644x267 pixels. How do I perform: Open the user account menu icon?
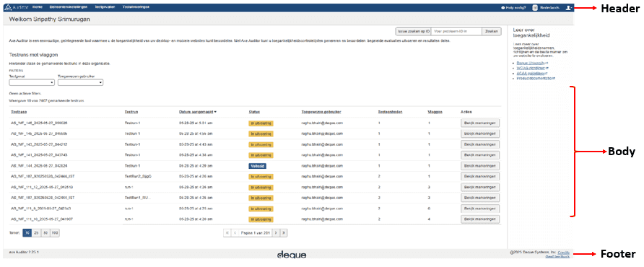[x=568, y=8]
